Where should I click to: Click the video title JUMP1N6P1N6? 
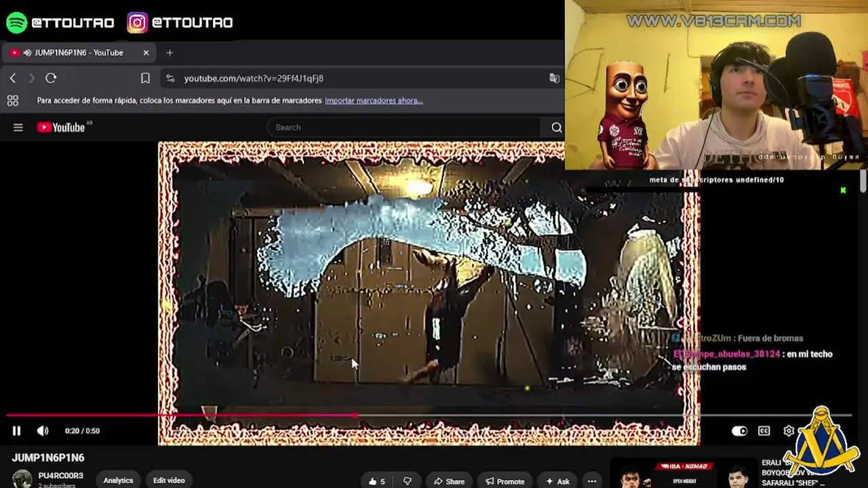pos(48,458)
